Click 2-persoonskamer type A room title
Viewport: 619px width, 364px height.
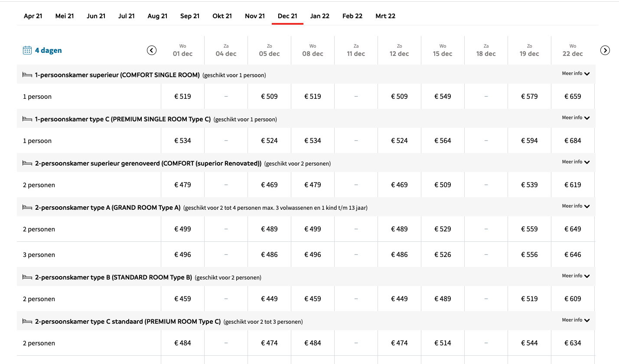point(108,208)
